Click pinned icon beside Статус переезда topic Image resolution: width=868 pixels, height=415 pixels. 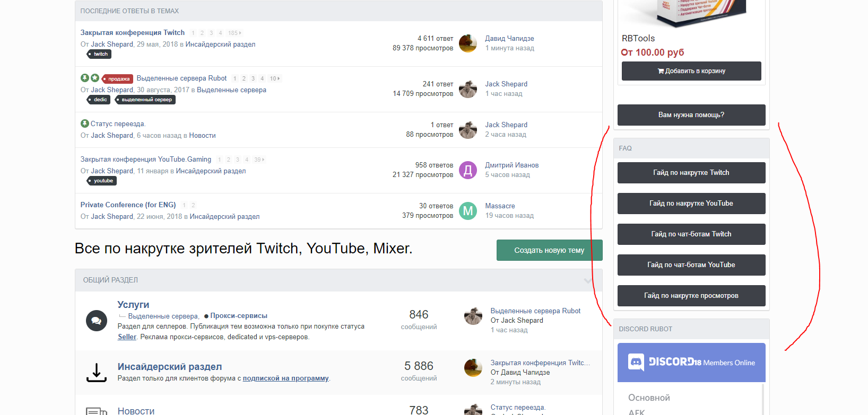84,123
